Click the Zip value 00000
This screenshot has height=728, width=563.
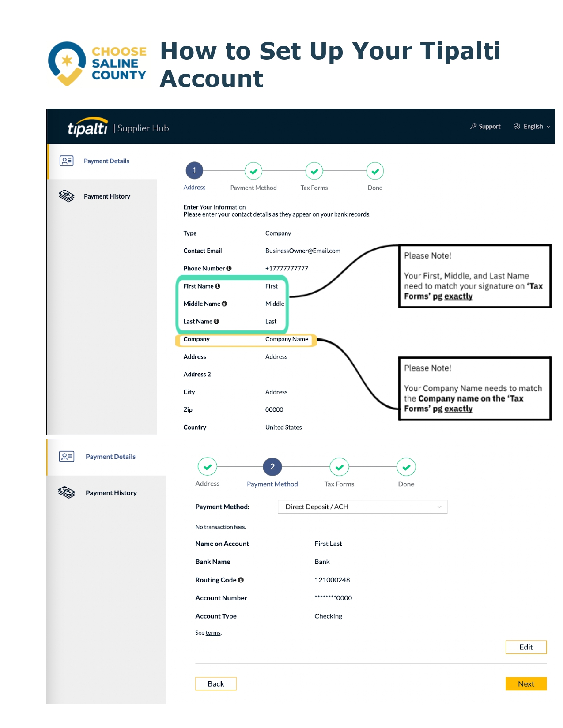(274, 409)
